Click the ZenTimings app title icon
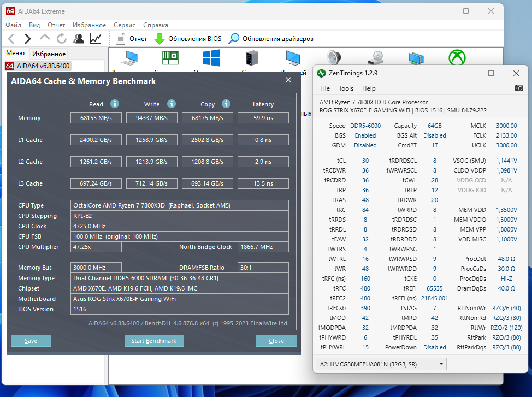532x397 pixels. (321, 73)
